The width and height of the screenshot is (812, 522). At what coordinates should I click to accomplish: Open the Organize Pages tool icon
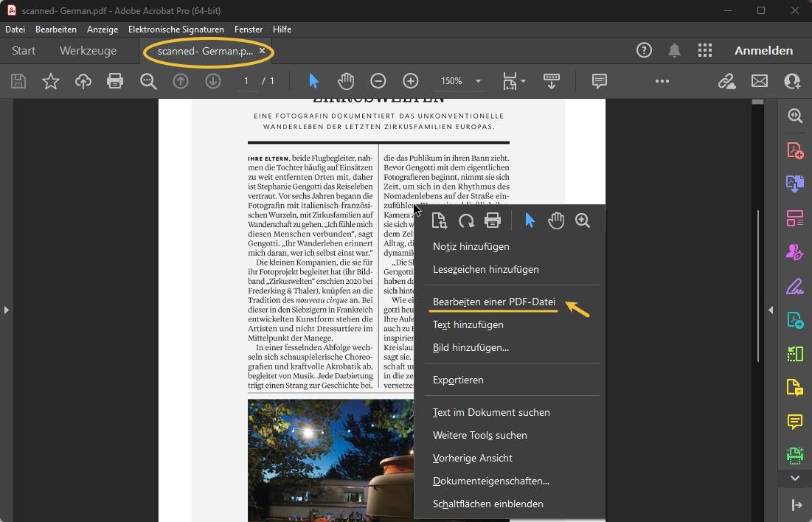click(x=795, y=217)
